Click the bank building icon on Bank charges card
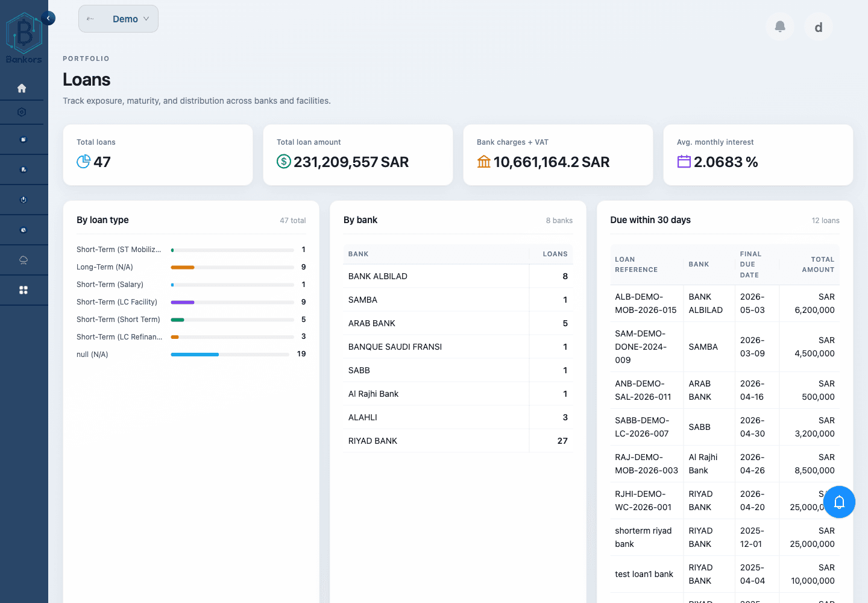868x603 pixels. point(483,162)
